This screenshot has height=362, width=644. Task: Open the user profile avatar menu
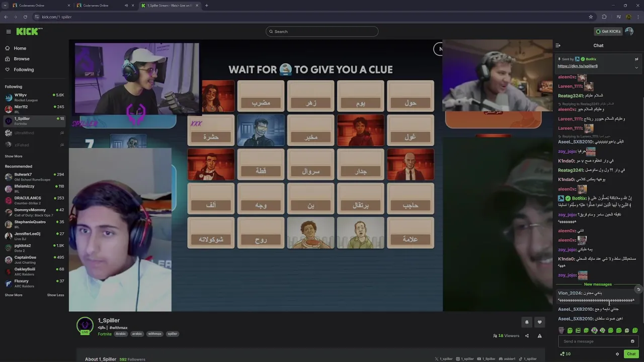coord(629,31)
